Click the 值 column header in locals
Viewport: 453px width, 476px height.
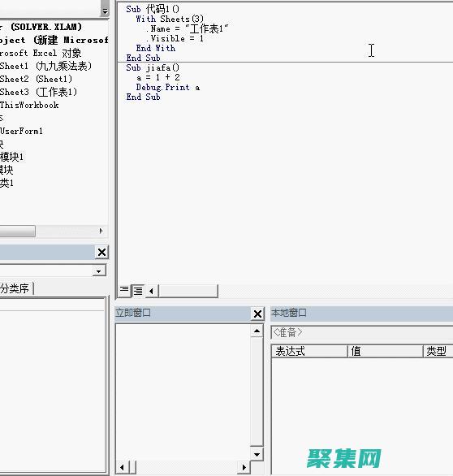click(x=385, y=351)
